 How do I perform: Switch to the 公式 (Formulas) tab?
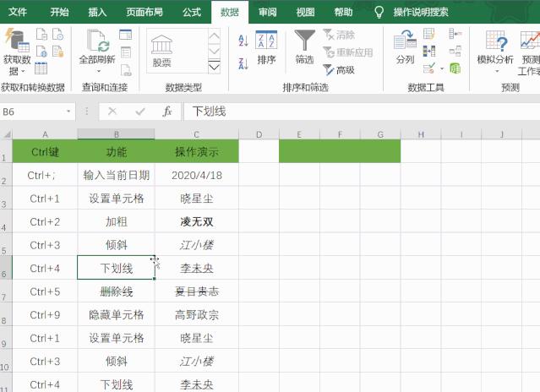[x=192, y=12]
